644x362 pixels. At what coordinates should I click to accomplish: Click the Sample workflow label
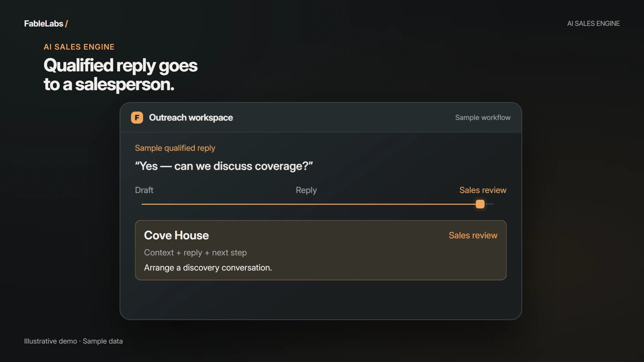pos(483,118)
